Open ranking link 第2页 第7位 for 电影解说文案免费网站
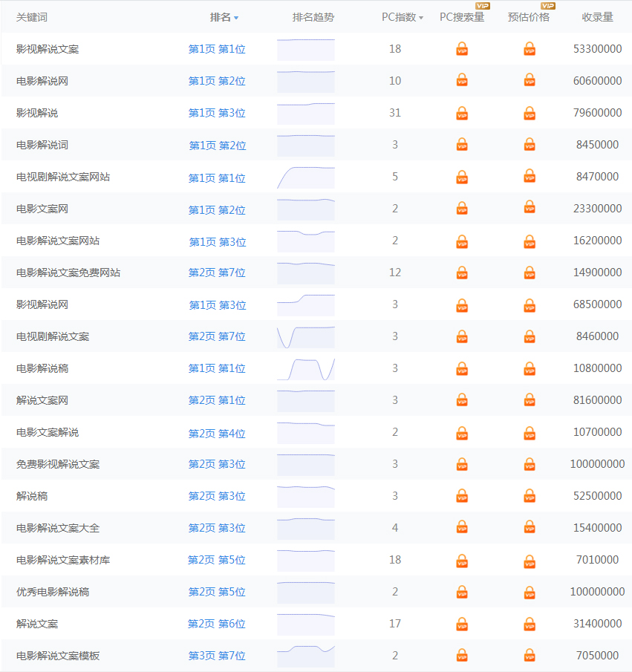The height and width of the screenshot is (672, 632). (217, 273)
